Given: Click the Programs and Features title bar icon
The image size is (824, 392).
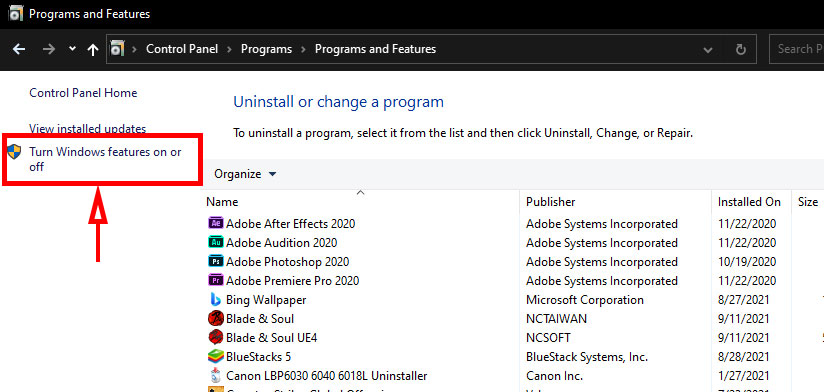Looking at the screenshot, I should [16, 14].
